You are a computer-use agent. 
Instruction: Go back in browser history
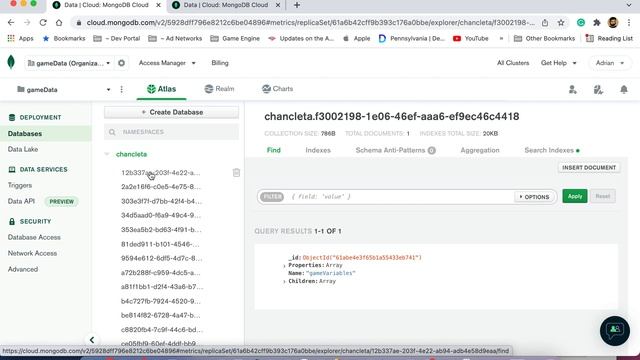coord(11,22)
